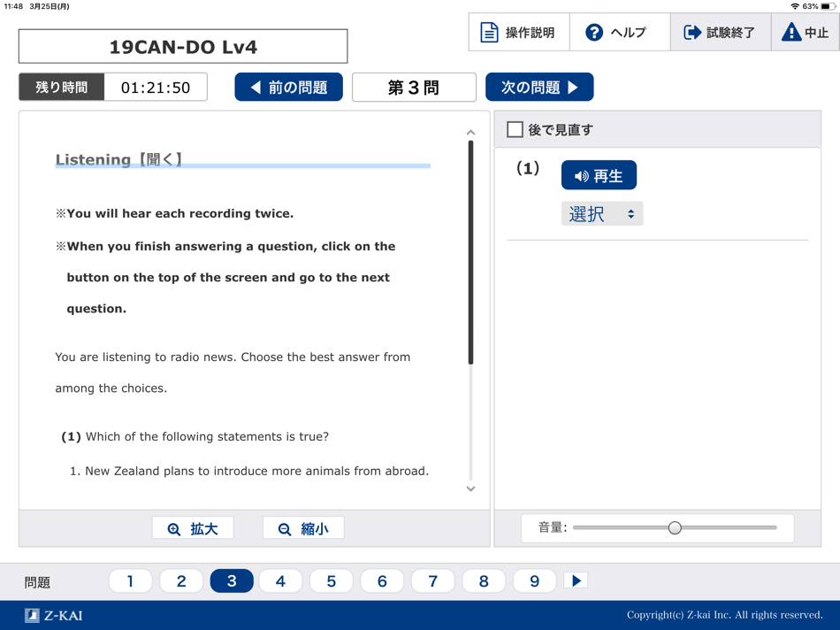Screen dimensions: 840x630
Task: Select question 3 in bottom navigation
Action: (x=232, y=580)
